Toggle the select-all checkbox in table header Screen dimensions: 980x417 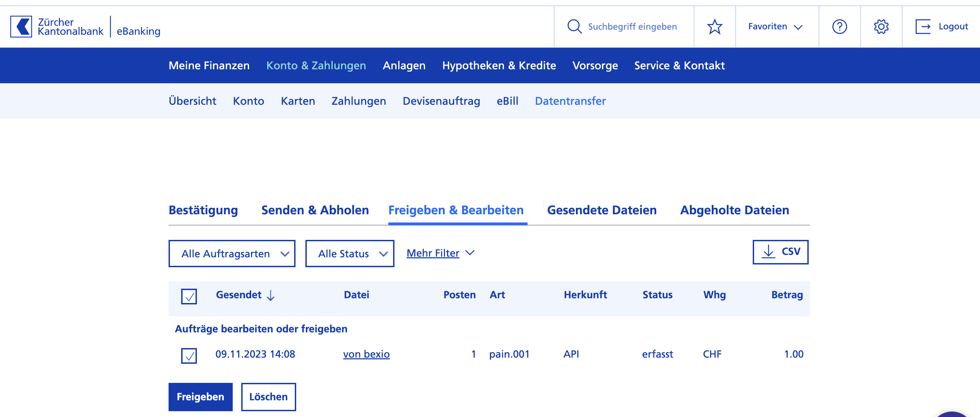189,296
